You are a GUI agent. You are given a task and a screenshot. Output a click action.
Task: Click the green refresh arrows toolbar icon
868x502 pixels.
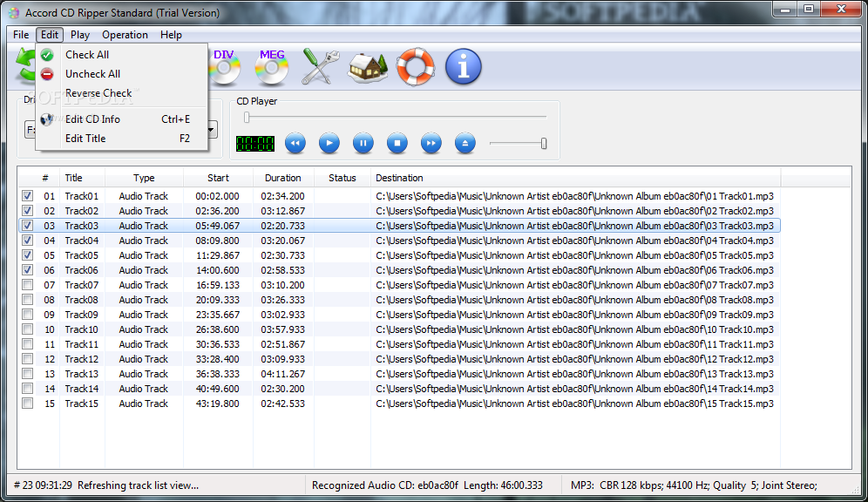[25, 66]
